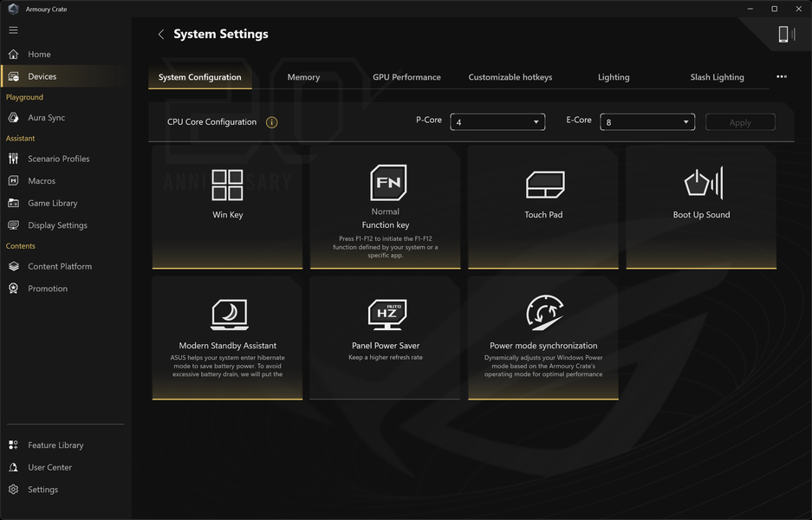The image size is (812, 520).
Task: Click the Game Library icon
Action: tap(14, 203)
